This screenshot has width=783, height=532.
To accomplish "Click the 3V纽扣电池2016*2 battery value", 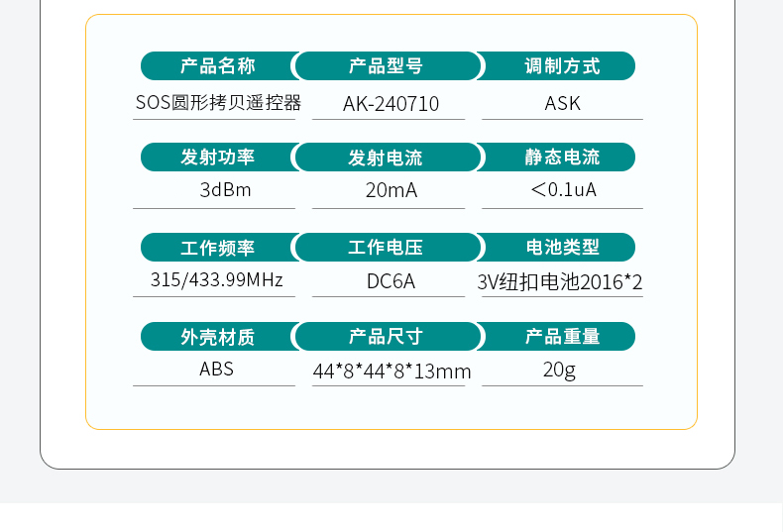I will click(560, 282).
